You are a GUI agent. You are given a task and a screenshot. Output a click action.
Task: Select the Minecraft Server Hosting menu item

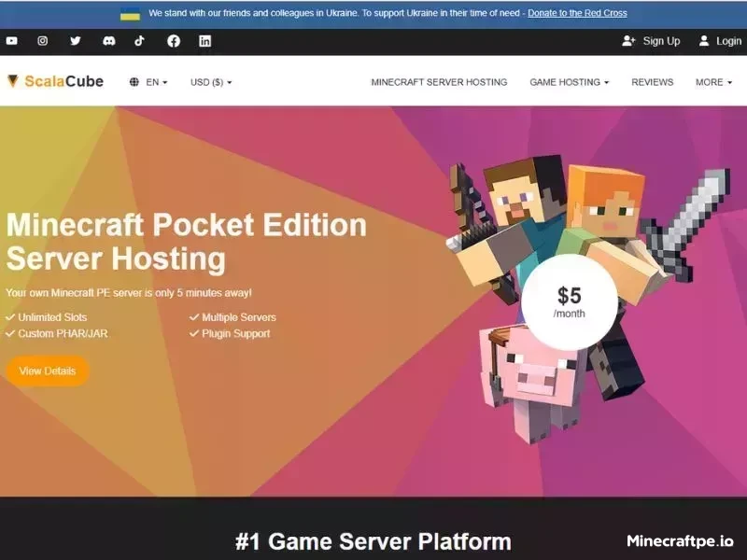pyautogui.click(x=438, y=82)
